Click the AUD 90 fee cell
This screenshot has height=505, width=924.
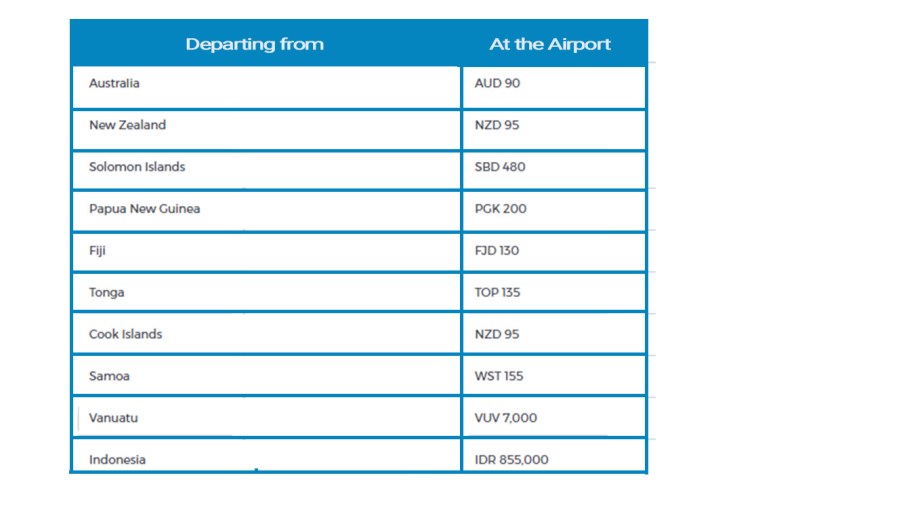point(554,87)
